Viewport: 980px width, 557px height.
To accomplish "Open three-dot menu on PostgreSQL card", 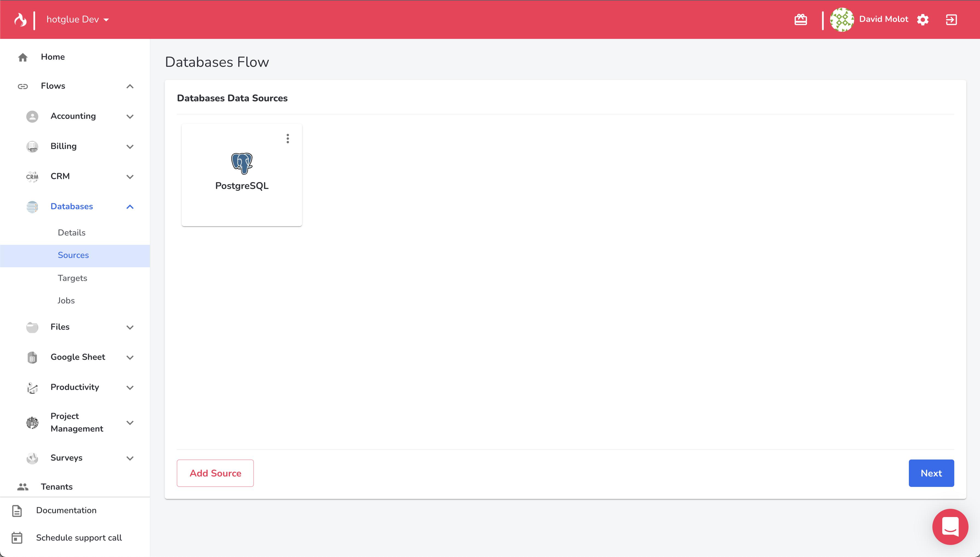I will [x=288, y=139].
